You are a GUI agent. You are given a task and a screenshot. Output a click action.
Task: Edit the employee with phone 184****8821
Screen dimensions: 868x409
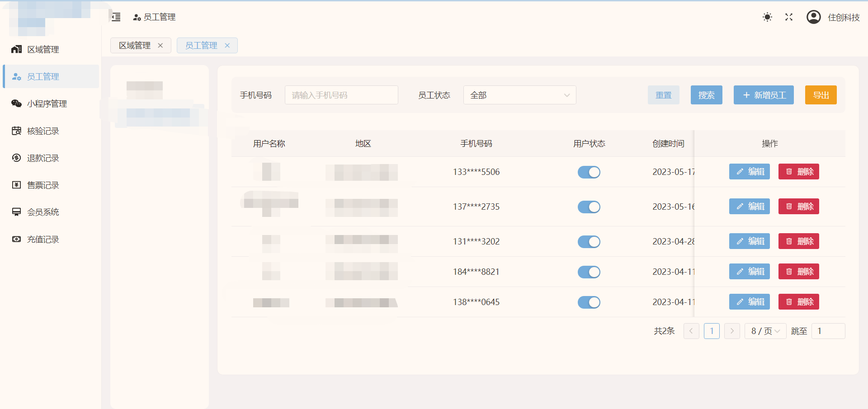pos(750,272)
